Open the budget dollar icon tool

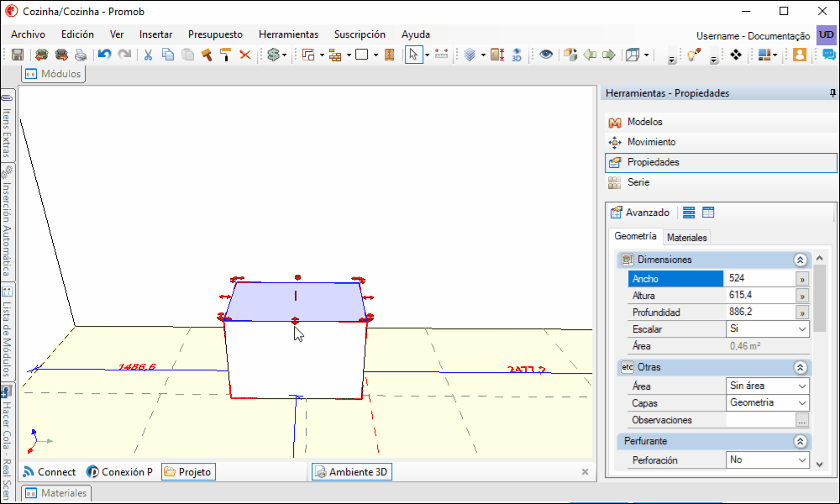274,55
